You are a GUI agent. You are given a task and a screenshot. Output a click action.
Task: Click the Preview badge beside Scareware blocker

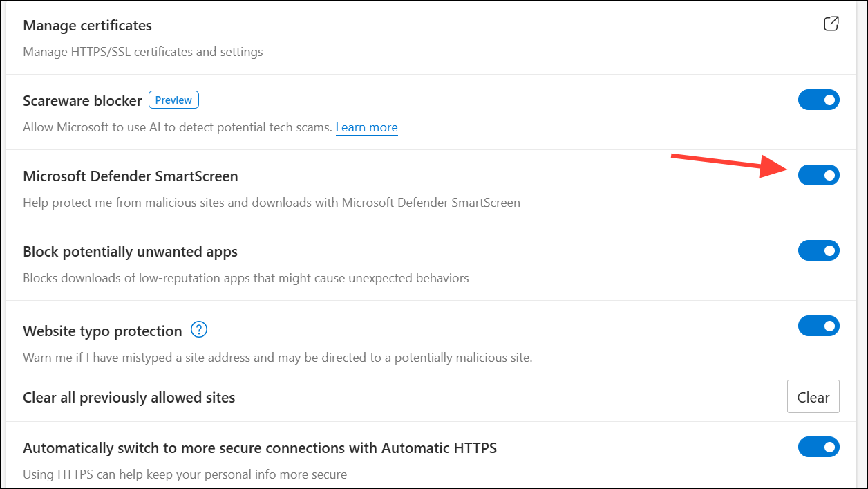pyautogui.click(x=173, y=100)
